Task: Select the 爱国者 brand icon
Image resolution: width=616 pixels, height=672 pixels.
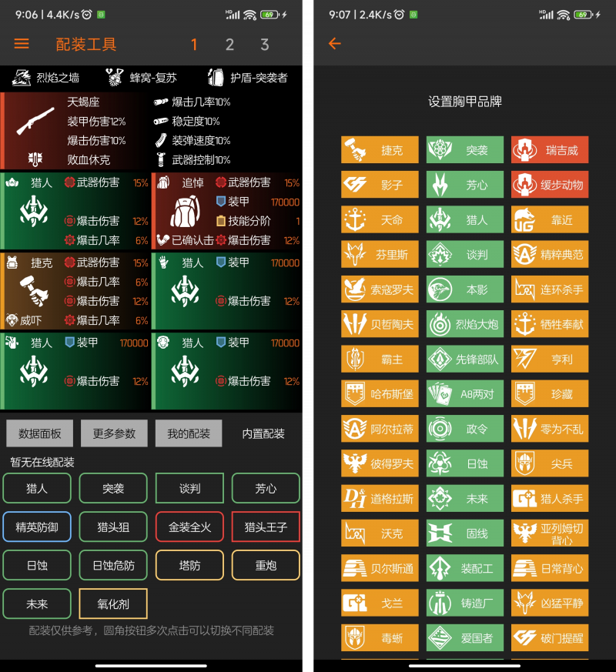Action: click(464, 637)
